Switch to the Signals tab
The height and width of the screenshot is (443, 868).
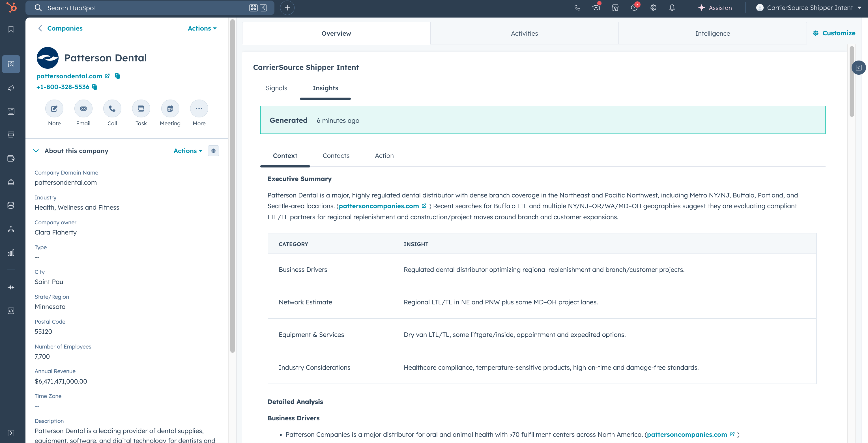click(x=276, y=88)
